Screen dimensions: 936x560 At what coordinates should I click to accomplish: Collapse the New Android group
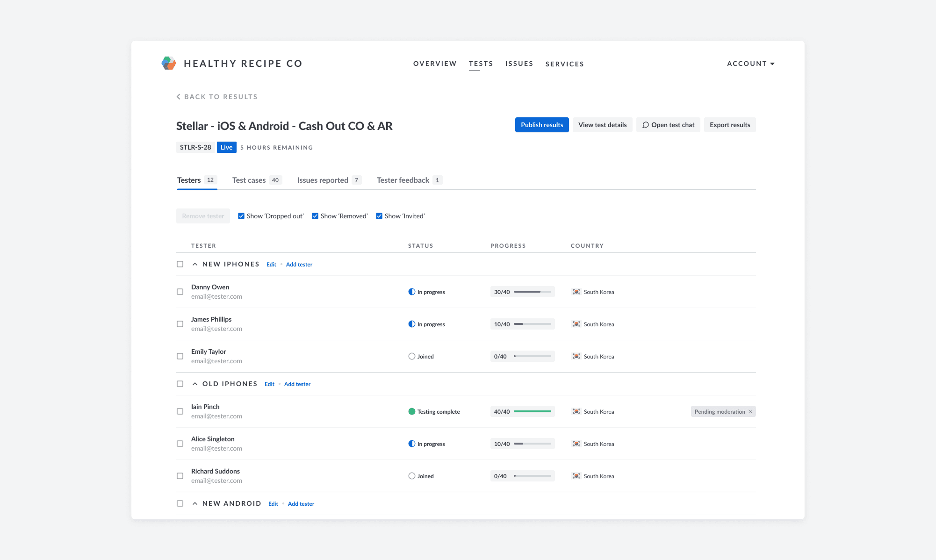coord(195,503)
